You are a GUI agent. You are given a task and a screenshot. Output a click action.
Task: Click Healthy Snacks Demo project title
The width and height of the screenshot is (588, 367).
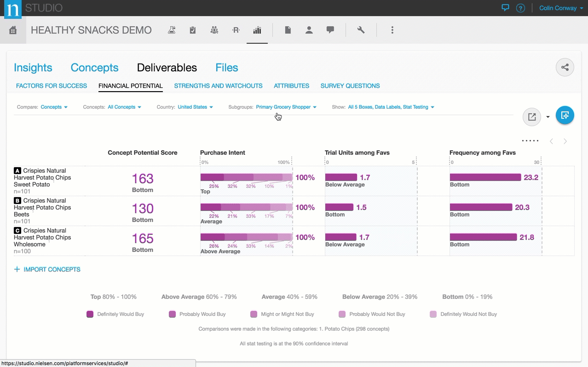(x=91, y=30)
